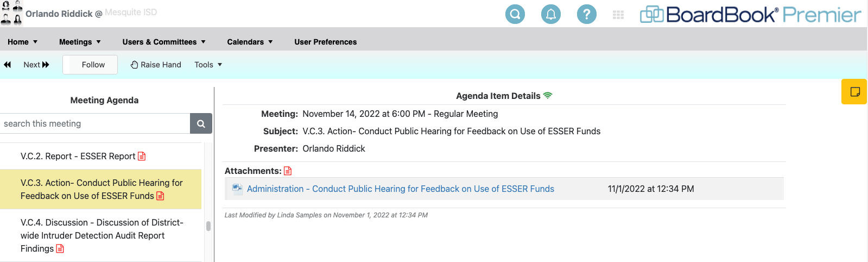
Task: Open the apps grid icon
Action: click(x=618, y=15)
